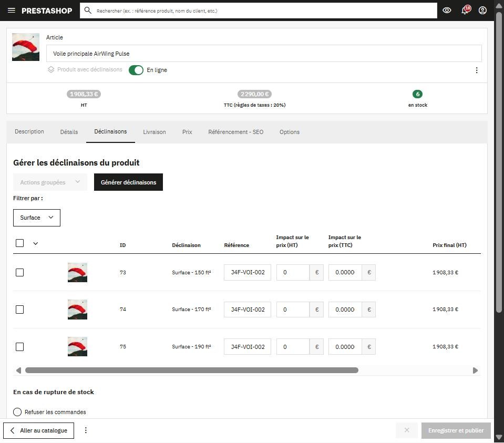Check the row for ID 75
The width and height of the screenshot is (504, 443).
click(x=19, y=347)
